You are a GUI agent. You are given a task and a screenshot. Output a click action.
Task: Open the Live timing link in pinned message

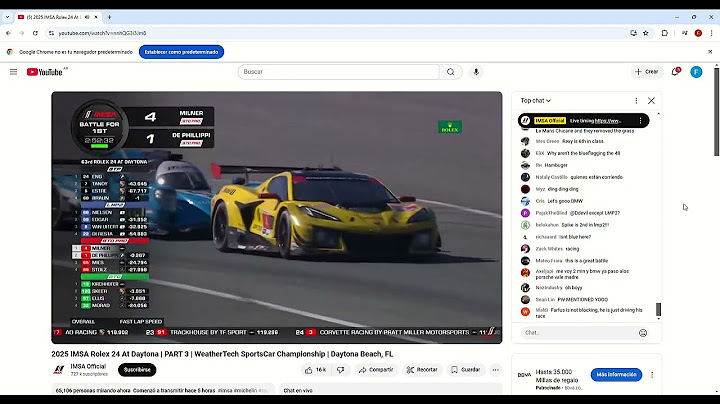point(608,121)
